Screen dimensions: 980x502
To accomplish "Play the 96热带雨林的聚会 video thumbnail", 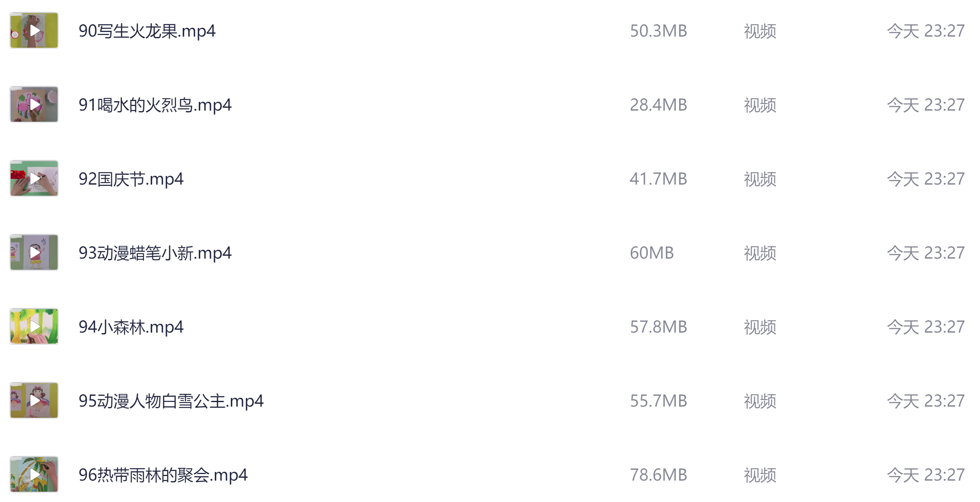I will 34,474.
